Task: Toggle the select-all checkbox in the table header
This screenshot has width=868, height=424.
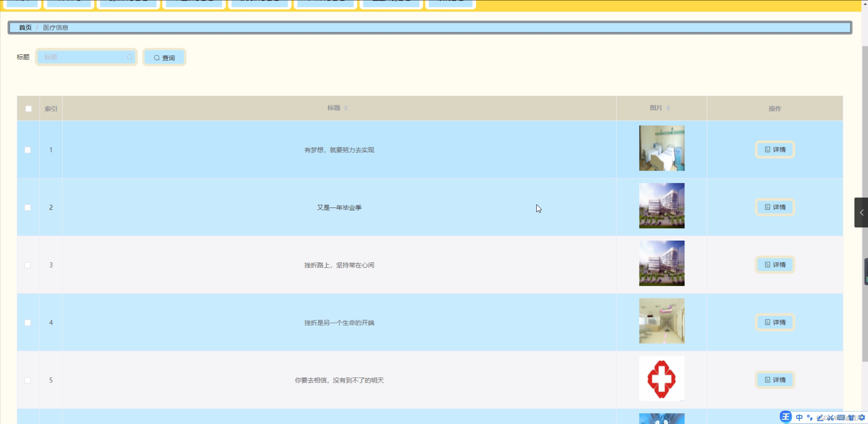Action: [x=29, y=109]
